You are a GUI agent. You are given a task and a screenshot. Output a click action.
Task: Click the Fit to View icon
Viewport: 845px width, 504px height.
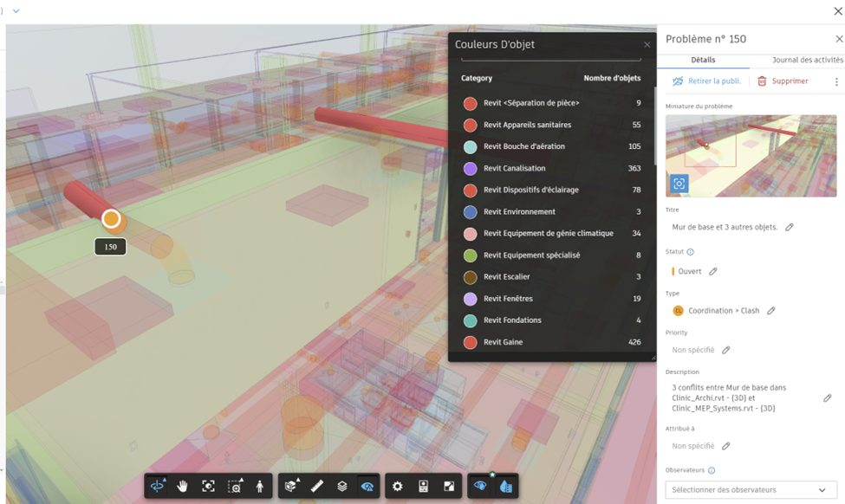tap(208, 486)
